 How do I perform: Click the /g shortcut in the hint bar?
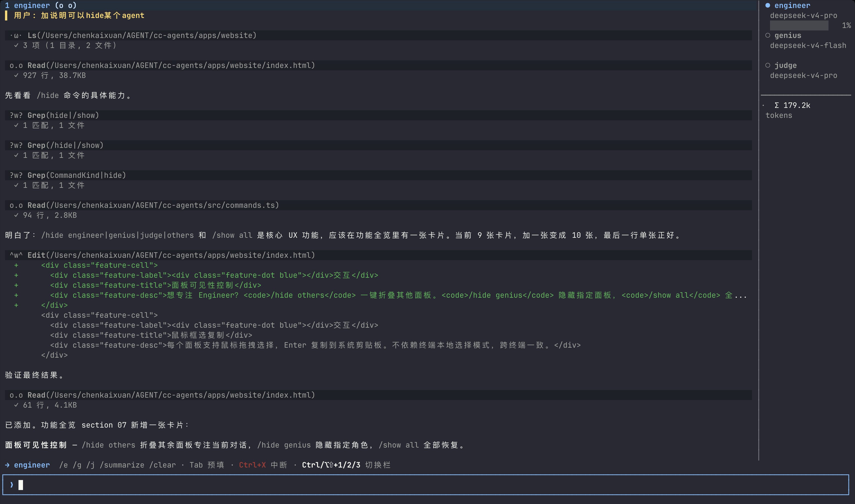[x=77, y=465]
